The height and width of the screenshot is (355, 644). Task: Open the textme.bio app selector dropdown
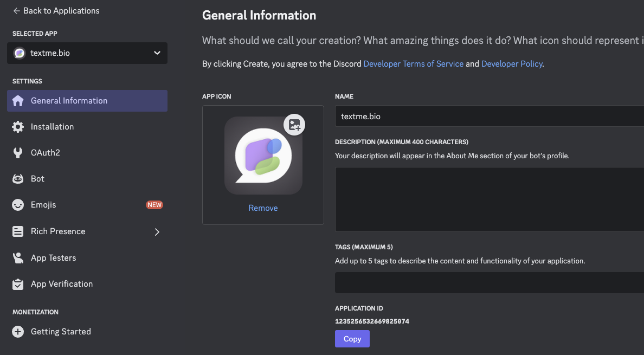point(87,53)
